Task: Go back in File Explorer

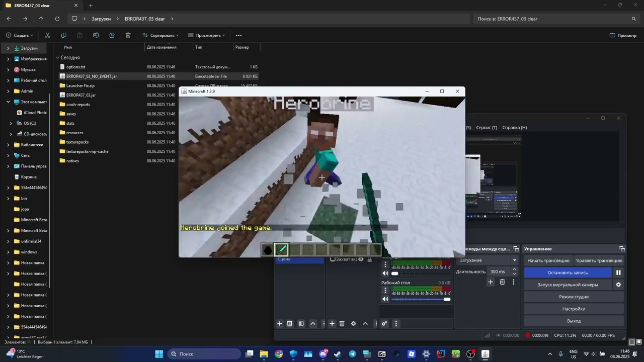Action: click(9, 19)
